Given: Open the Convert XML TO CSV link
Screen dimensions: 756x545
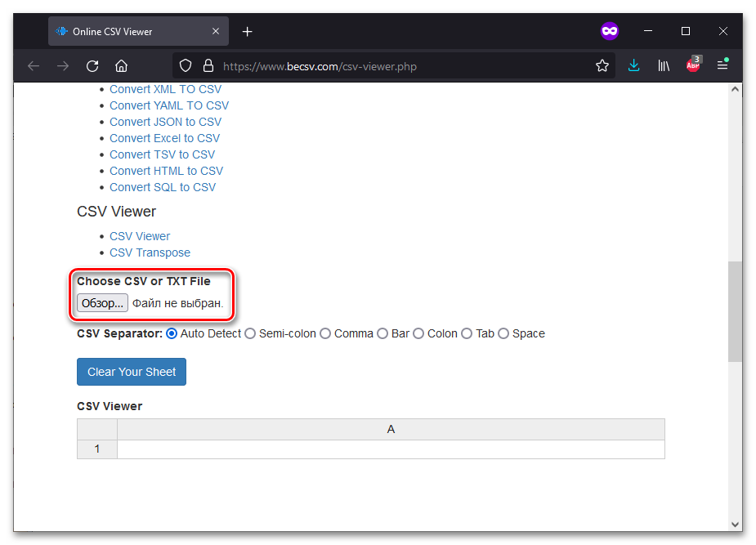Looking at the screenshot, I should pyautogui.click(x=165, y=89).
